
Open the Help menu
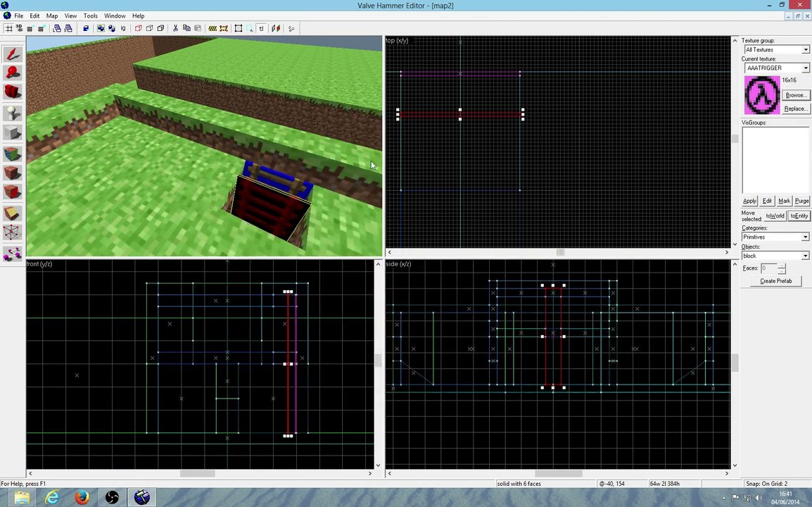click(139, 15)
